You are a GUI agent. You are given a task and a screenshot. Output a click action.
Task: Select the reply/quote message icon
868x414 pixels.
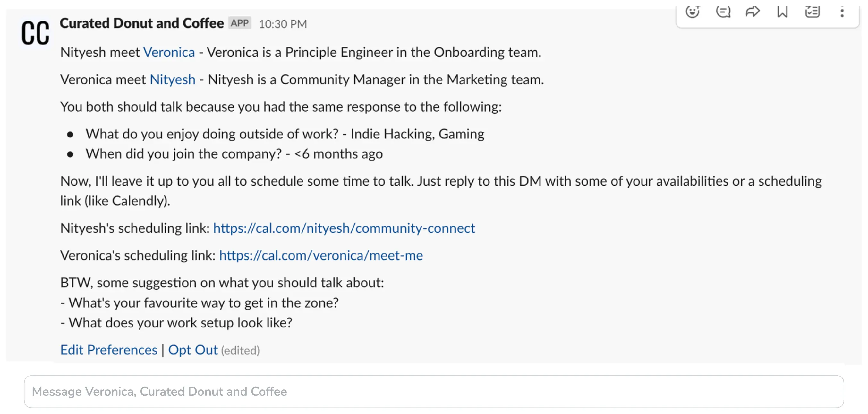(x=724, y=11)
